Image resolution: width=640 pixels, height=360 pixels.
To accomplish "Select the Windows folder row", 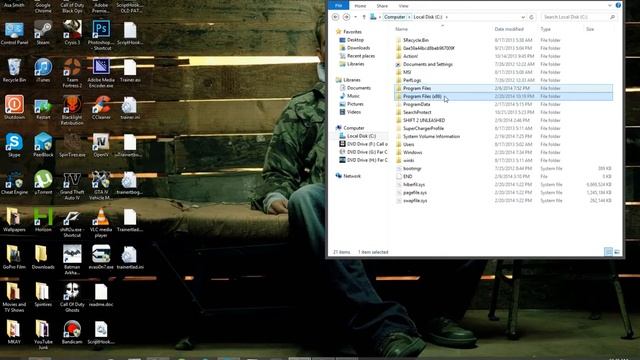I will pos(503,152).
